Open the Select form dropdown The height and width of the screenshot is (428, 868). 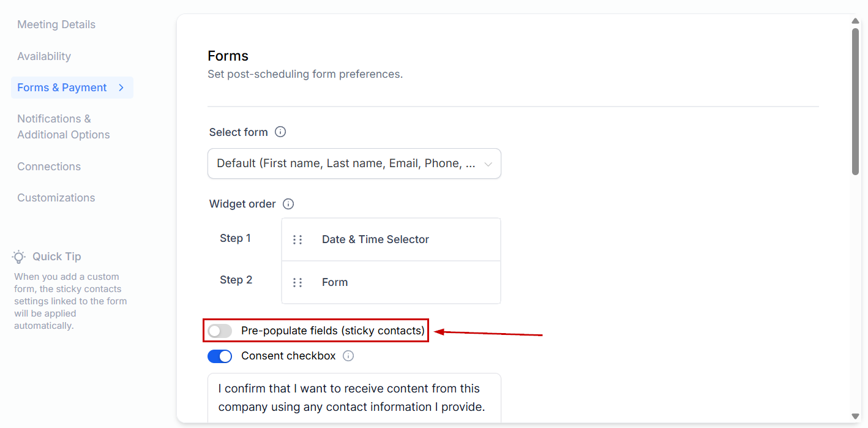pos(354,163)
